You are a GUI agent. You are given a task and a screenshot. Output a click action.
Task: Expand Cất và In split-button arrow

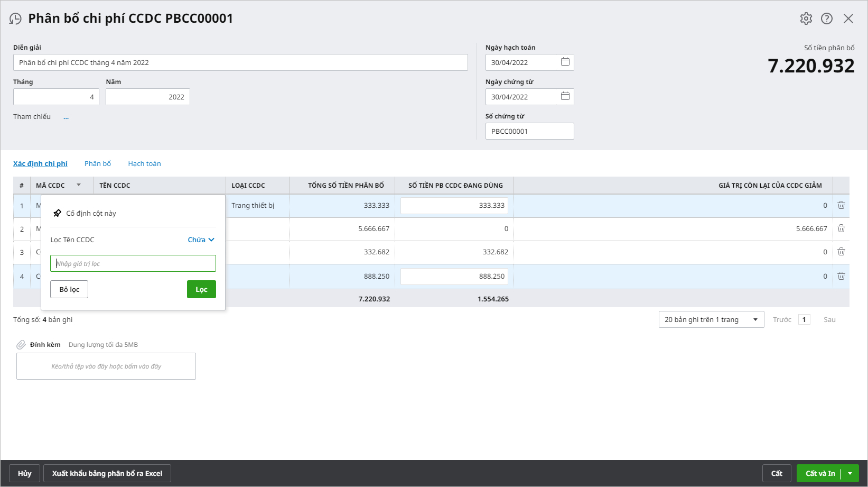pos(850,473)
